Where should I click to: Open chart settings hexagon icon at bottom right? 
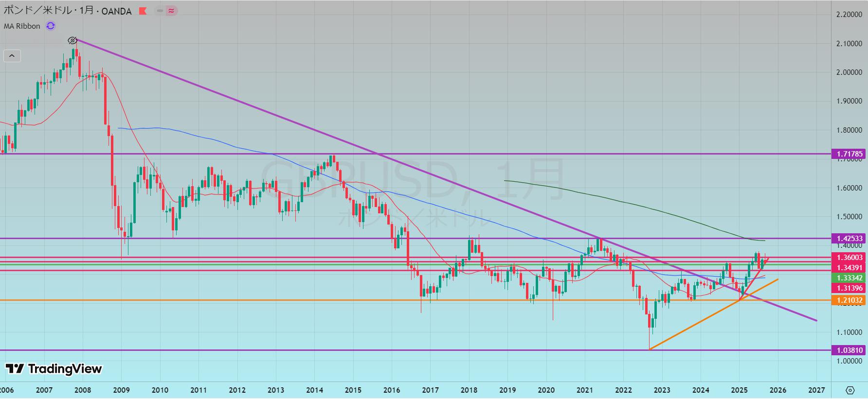[850, 390]
